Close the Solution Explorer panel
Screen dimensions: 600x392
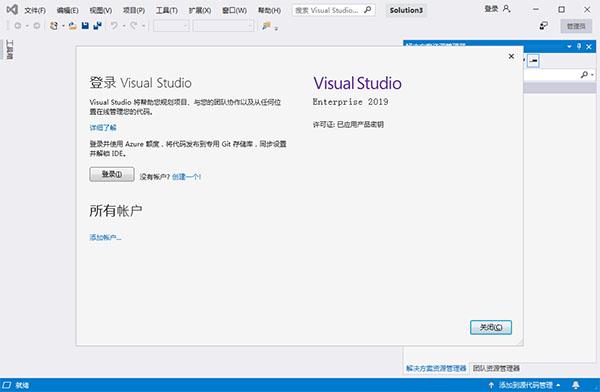(589, 47)
